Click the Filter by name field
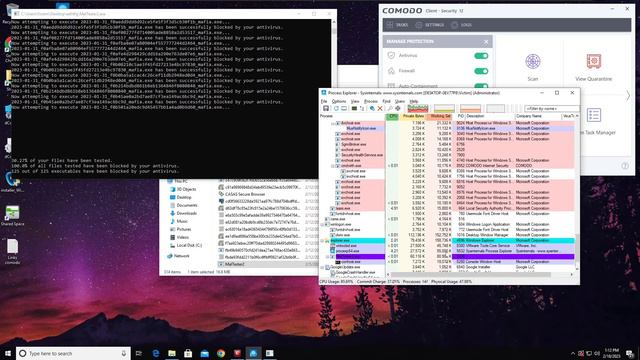The height and width of the screenshot is (360, 640). 551,109
